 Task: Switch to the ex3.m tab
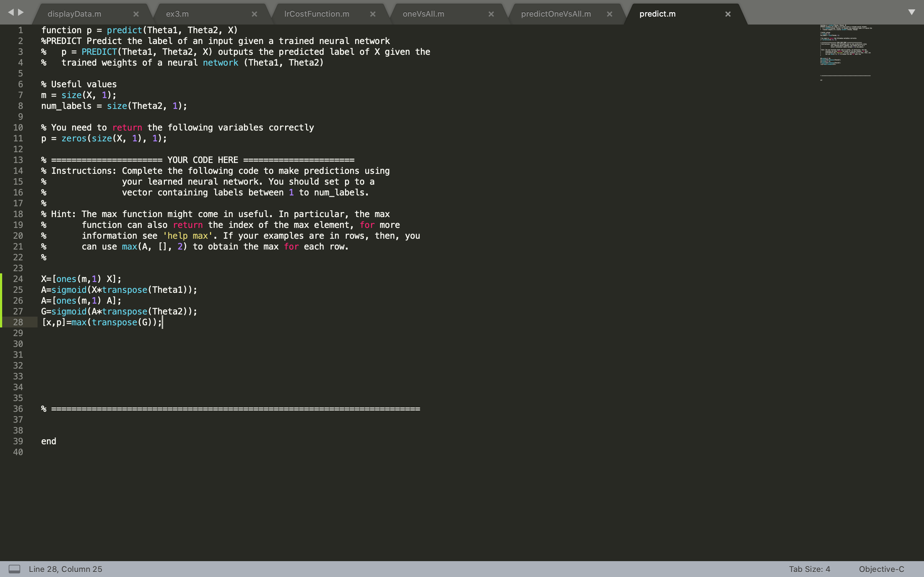(x=178, y=14)
